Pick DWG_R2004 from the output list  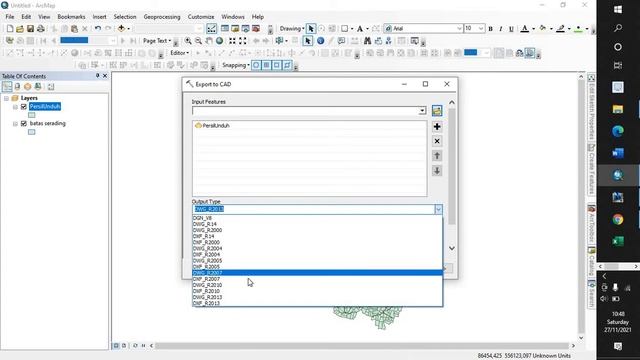(x=317, y=248)
